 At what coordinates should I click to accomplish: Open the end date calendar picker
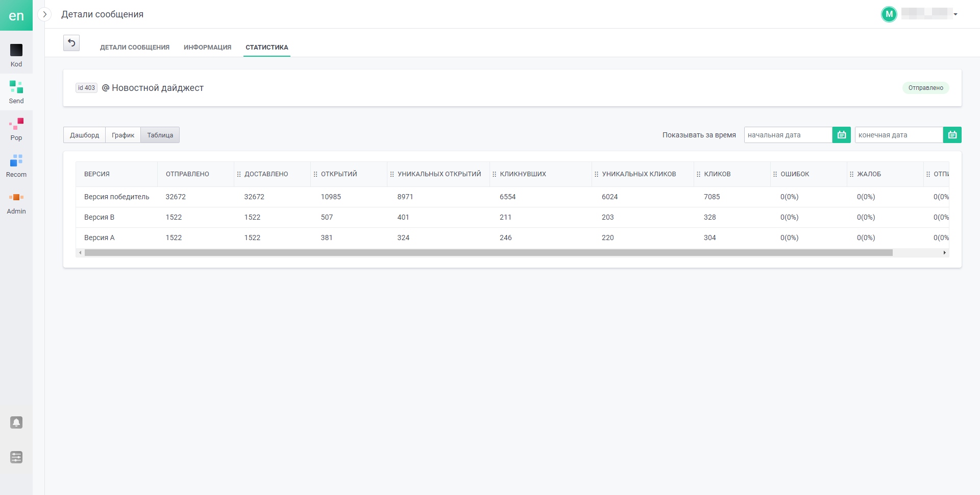952,135
